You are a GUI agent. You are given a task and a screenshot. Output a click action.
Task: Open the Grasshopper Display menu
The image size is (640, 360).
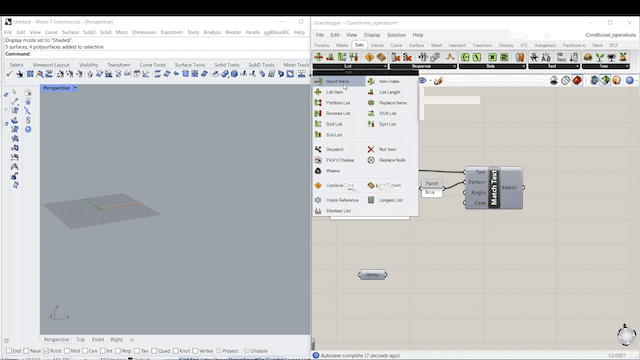(x=372, y=35)
